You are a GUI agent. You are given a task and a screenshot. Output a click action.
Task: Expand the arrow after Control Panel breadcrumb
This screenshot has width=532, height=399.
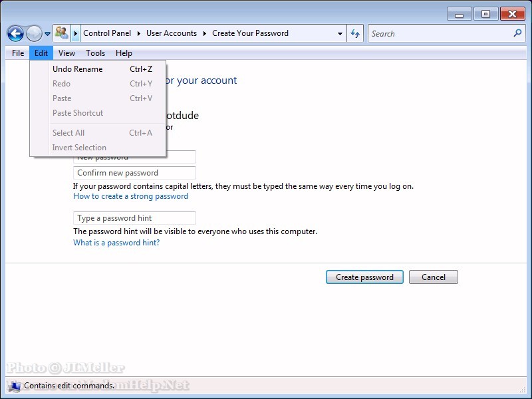coord(139,33)
